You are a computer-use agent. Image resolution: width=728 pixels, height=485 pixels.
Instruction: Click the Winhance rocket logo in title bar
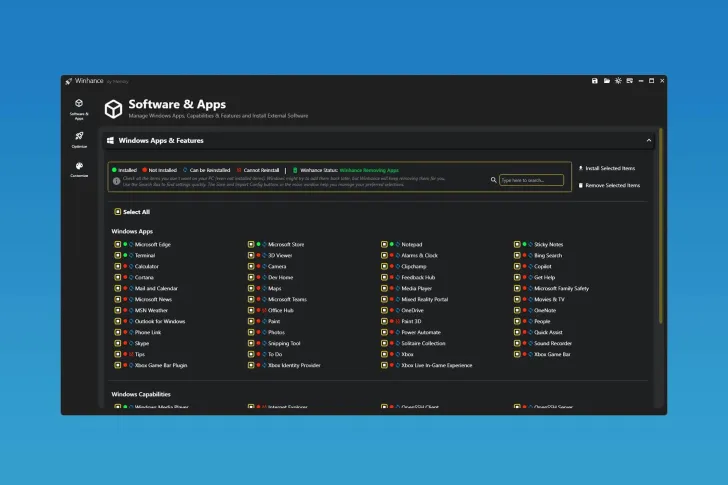[69, 81]
